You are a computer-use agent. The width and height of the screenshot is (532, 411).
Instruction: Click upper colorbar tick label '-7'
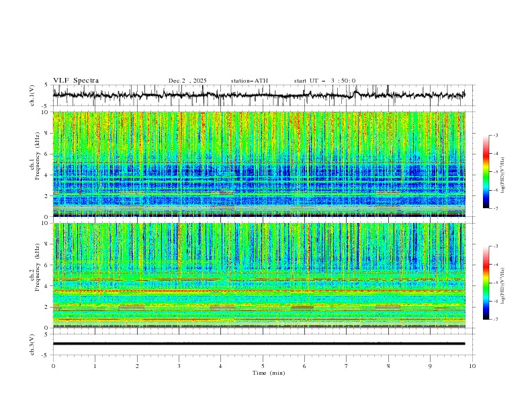[x=496, y=208]
